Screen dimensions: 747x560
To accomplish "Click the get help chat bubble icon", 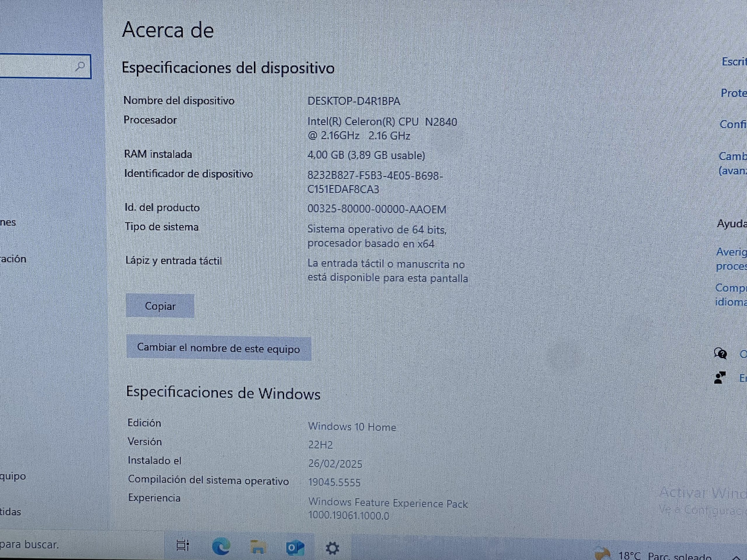I will pos(720,353).
